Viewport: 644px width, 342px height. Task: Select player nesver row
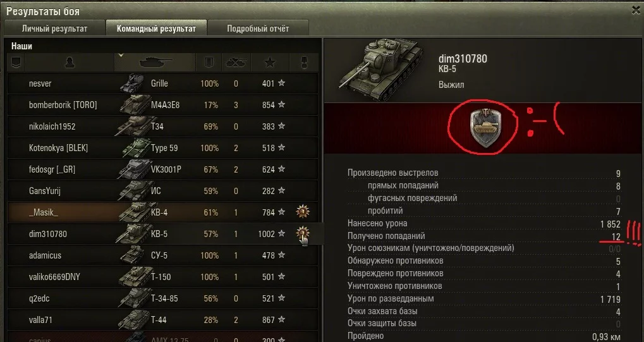162,83
